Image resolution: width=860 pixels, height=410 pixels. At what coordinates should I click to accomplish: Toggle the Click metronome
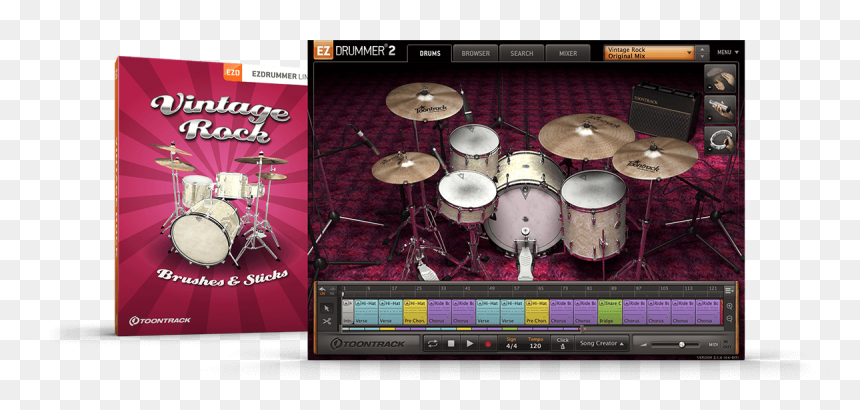563,343
